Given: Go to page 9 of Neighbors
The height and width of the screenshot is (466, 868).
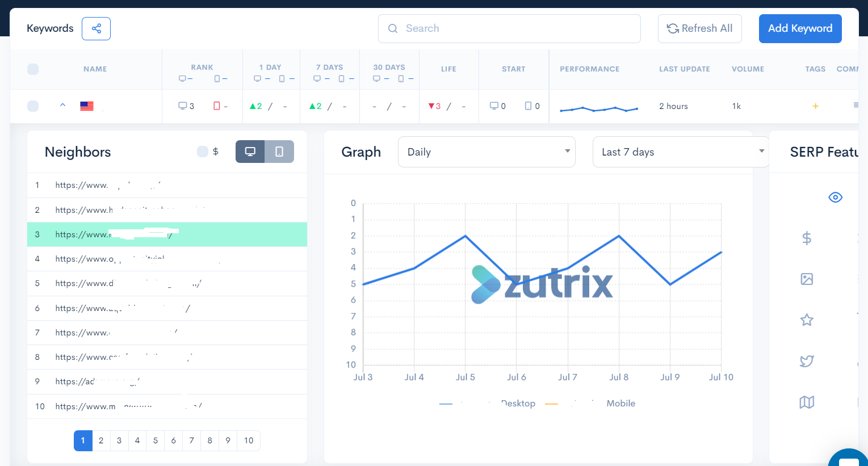Looking at the screenshot, I should tap(228, 440).
